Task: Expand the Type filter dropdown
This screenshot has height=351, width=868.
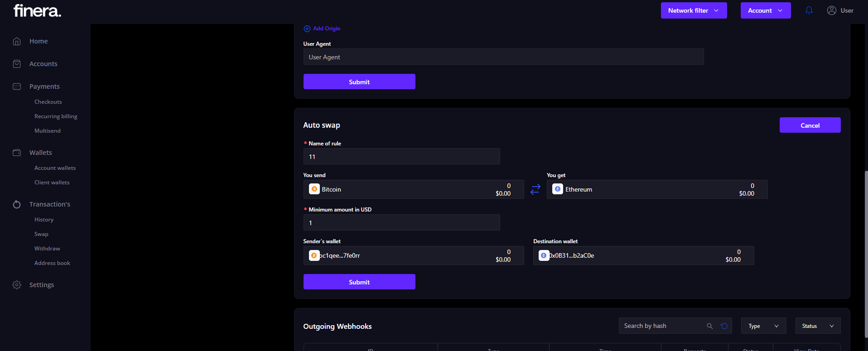Action: [763, 326]
